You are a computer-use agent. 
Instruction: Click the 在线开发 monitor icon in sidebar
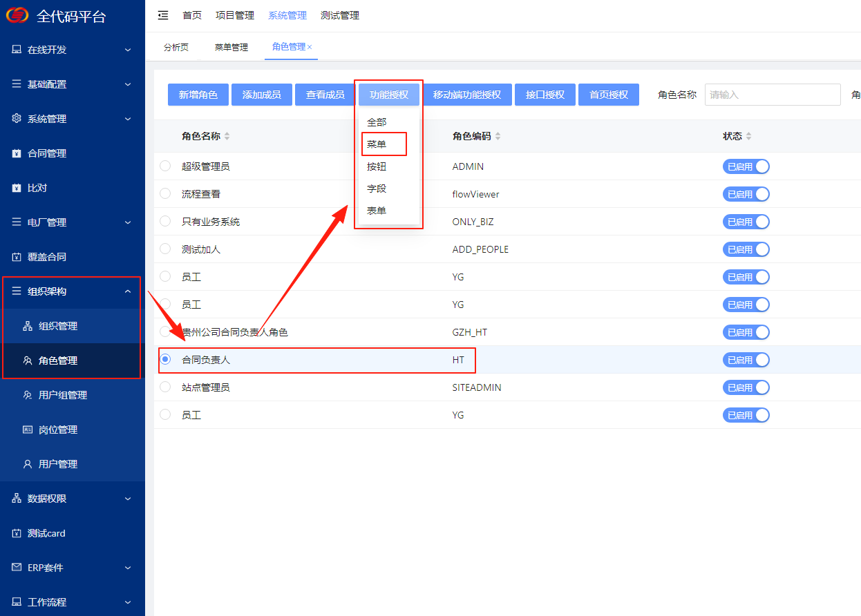tap(17, 50)
